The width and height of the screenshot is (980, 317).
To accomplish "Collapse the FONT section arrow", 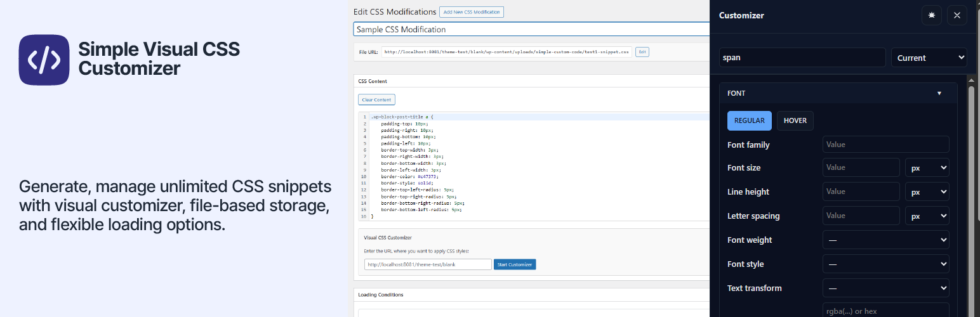I will (939, 93).
